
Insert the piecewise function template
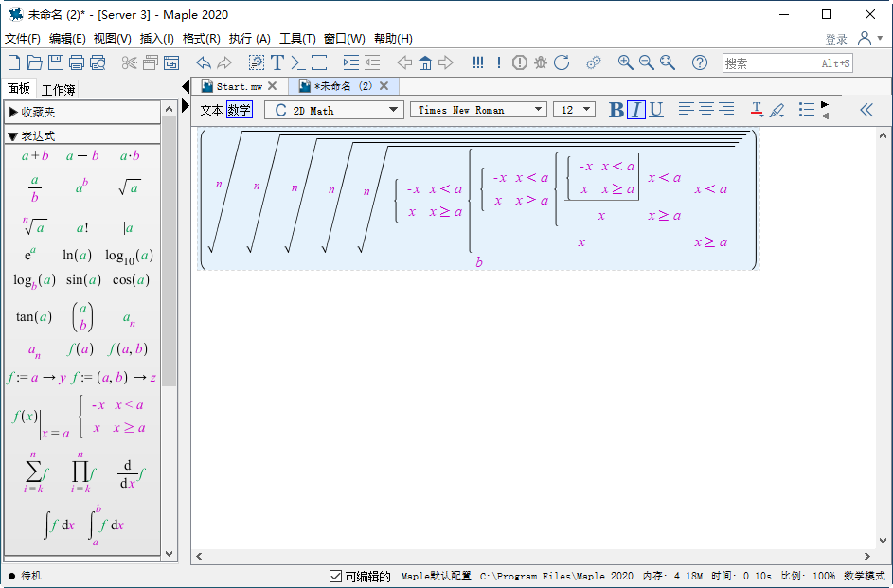[x=113, y=417]
